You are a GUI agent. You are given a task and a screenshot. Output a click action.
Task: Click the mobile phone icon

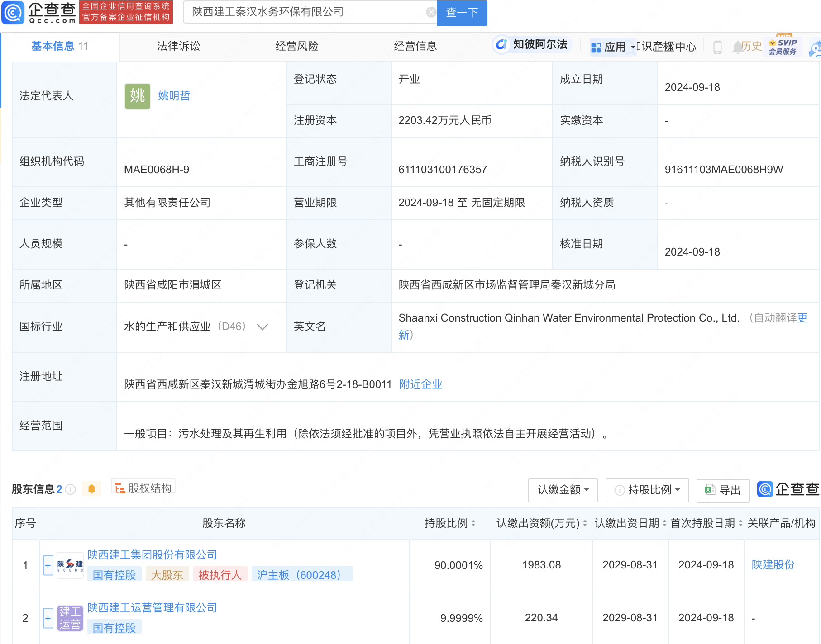coord(717,47)
